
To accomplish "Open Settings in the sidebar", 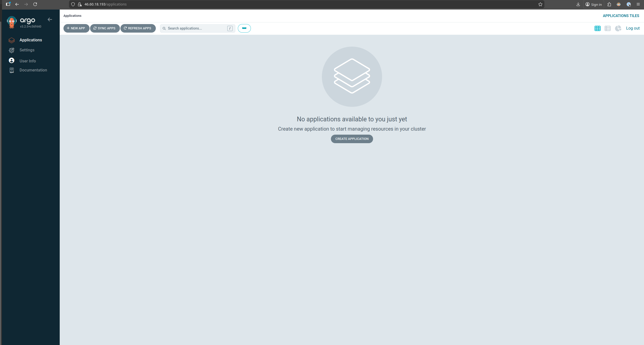I will click(x=27, y=50).
